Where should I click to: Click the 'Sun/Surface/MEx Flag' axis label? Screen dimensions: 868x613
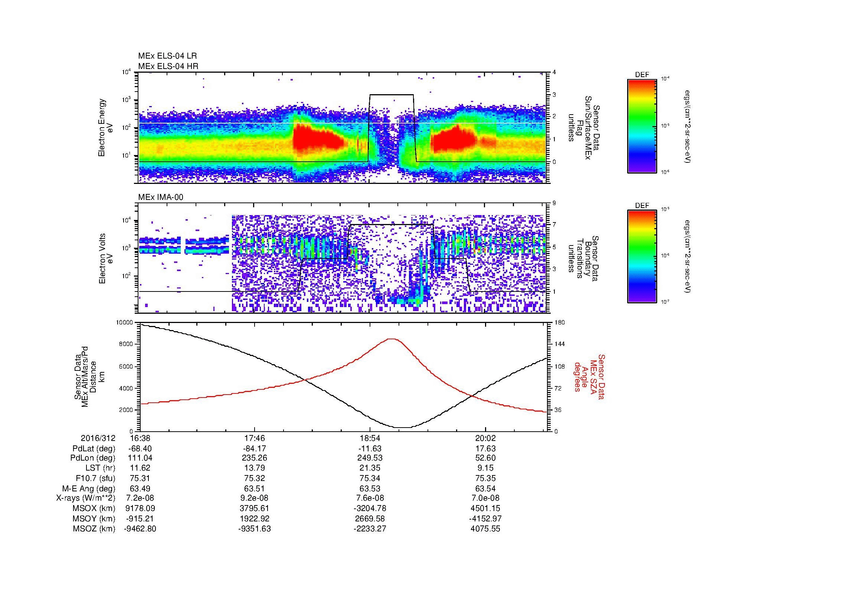click(x=583, y=128)
